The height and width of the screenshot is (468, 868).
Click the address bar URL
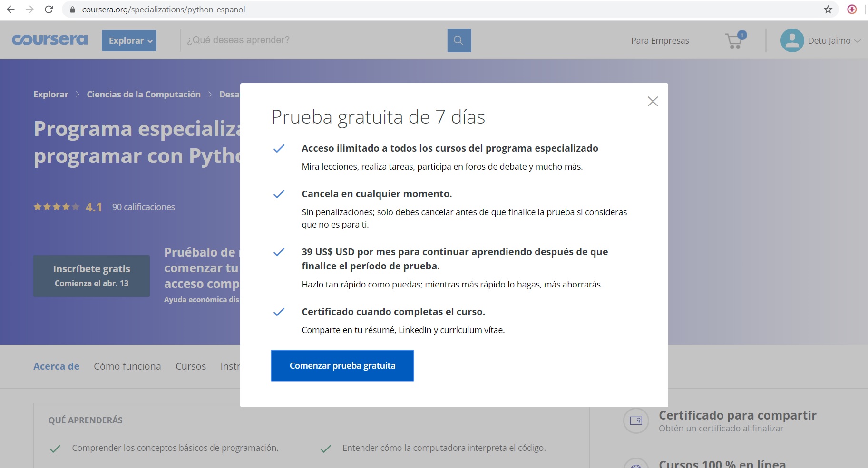(x=164, y=10)
